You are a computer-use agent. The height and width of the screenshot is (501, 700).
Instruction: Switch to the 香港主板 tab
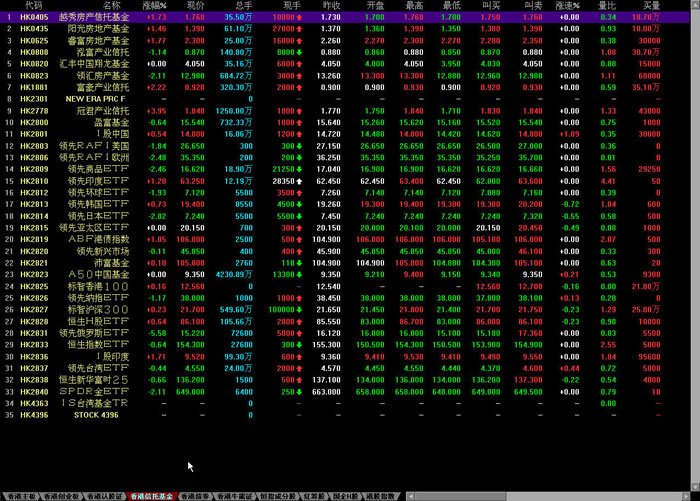(x=20, y=496)
